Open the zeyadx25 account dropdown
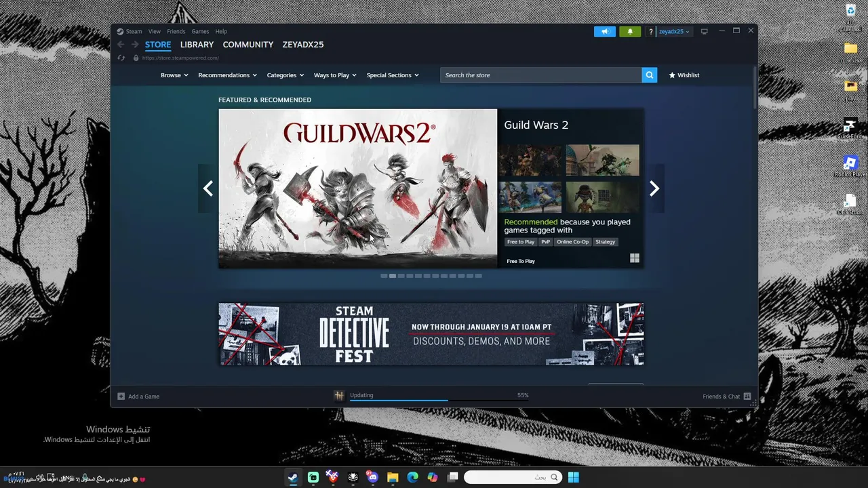This screenshot has height=488, width=868. 674,32
